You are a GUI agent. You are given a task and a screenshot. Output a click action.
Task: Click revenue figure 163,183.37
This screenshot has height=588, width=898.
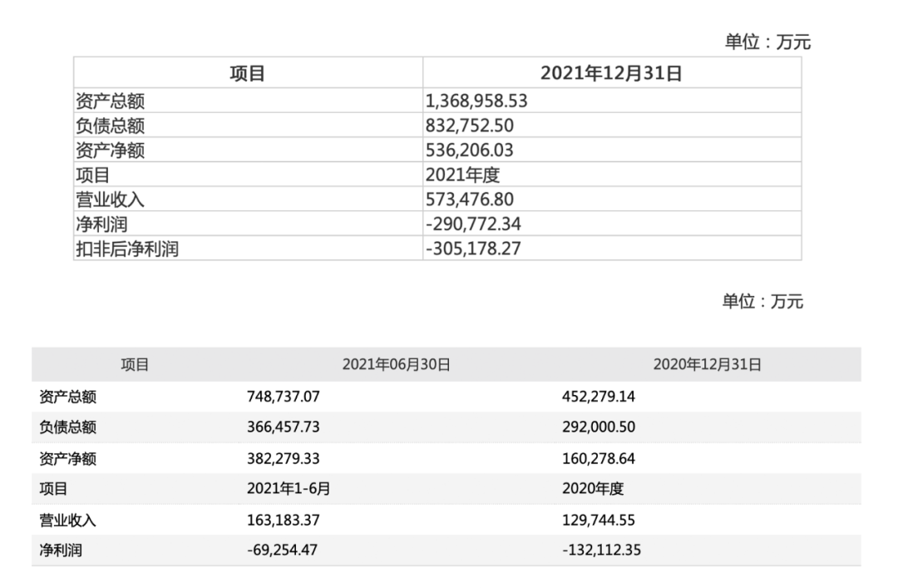(x=283, y=520)
